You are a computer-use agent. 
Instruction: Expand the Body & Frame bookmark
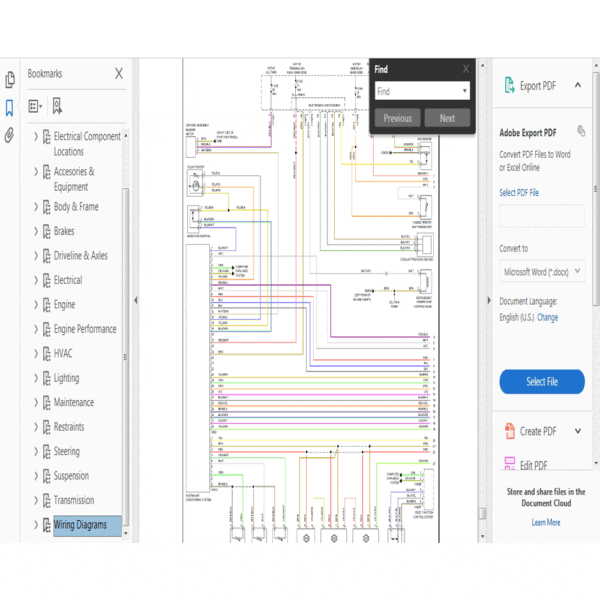click(36, 207)
